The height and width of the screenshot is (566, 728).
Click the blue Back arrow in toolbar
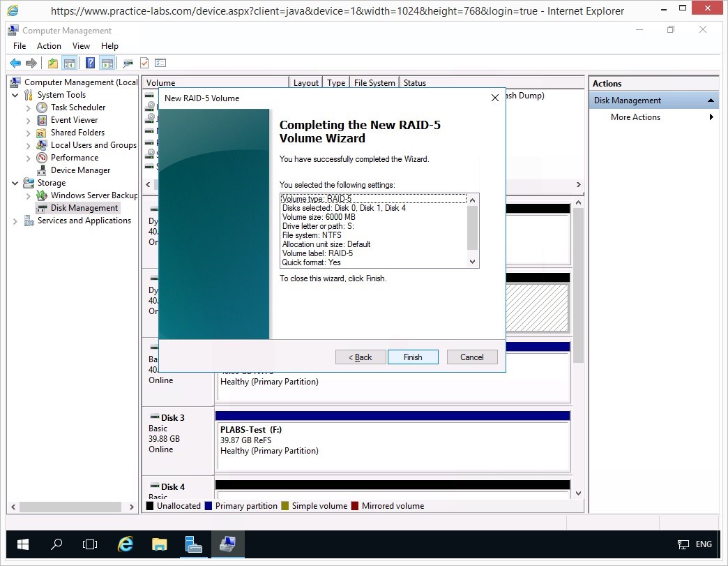point(15,63)
